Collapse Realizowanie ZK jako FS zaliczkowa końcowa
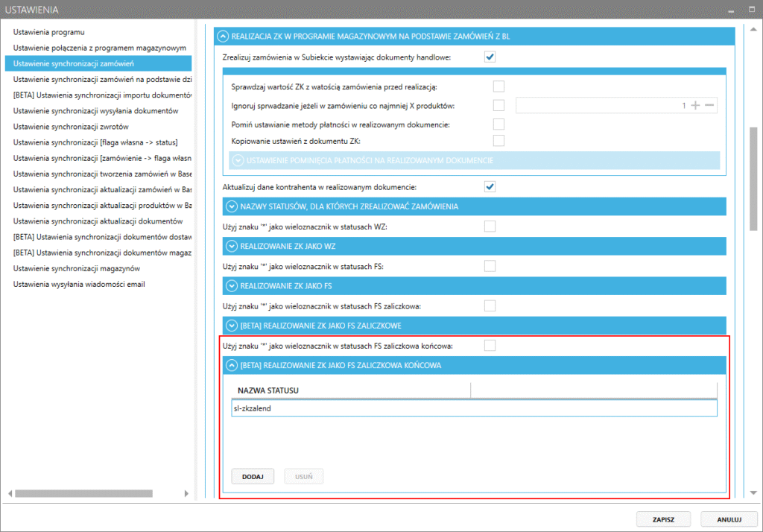Viewport: 763px width, 532px height. pyautogui.click(x=231, y=365)
